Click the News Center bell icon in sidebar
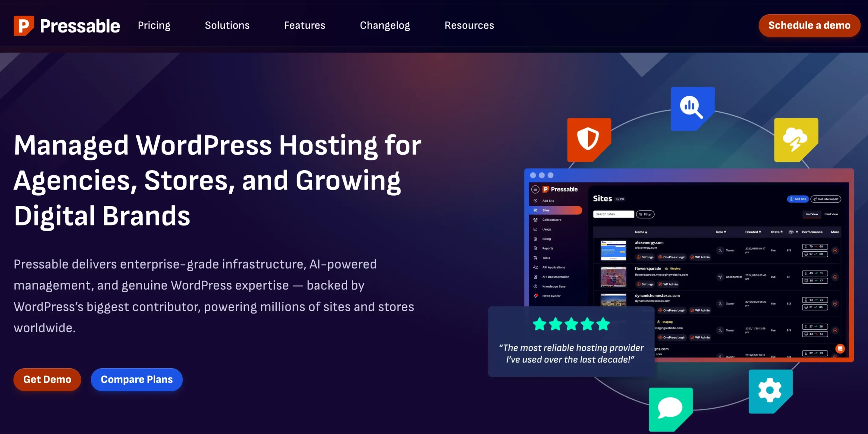Screen dimensions: 868x434 535,296
